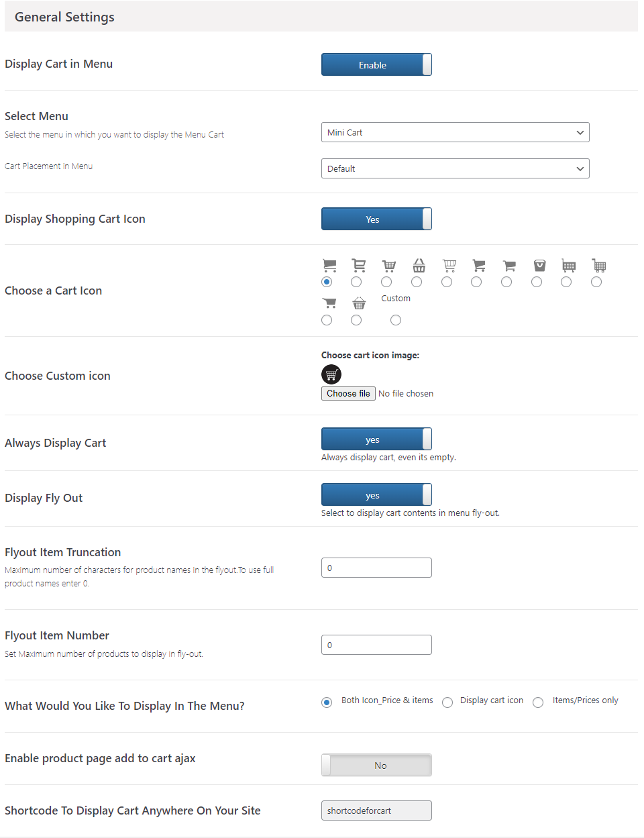This screenshot has width=644, height=838.
Task: Switch Always Display Cart to no
Action: pyautogui.click(x=376, y=439)
